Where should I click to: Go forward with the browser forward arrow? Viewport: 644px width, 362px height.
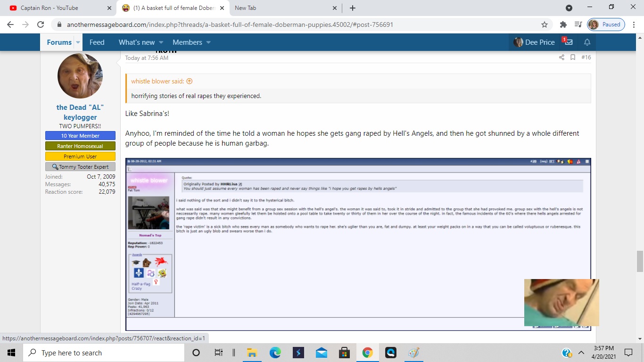pyautogui.click(x=25, y=25)
